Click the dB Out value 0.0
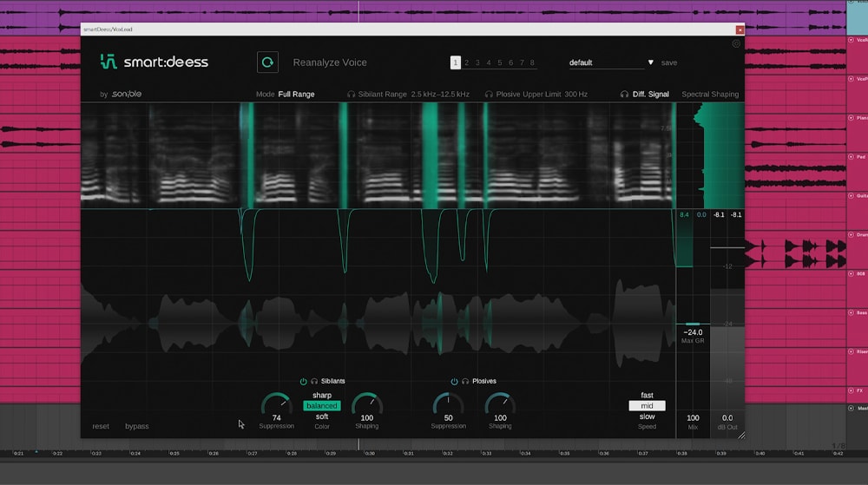The width and height of the screenshot is (868, 485). [x=727, y=418]
